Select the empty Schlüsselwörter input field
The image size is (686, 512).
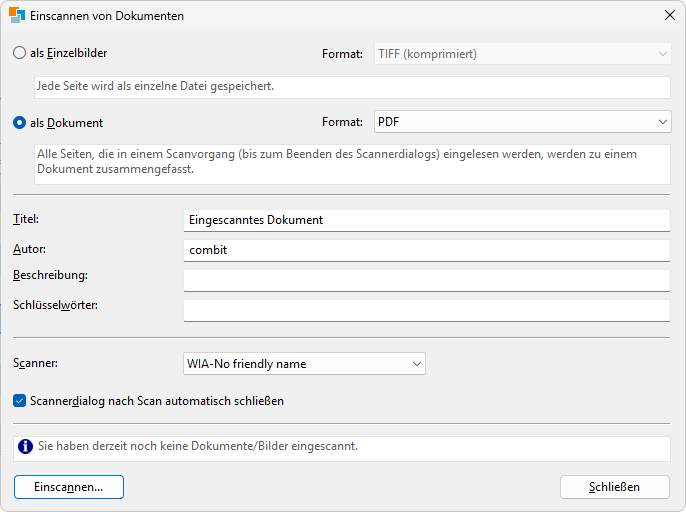(426, 310)
